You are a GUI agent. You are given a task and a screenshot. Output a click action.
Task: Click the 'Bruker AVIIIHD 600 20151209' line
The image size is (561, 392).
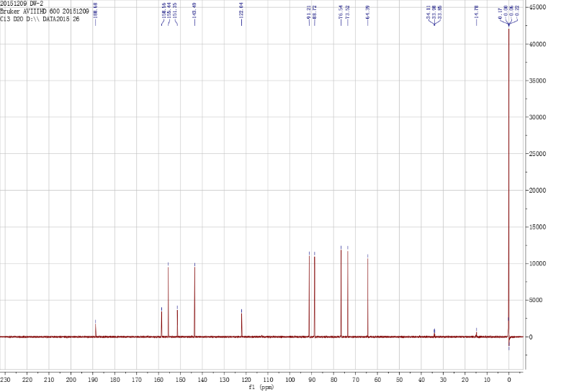pyautogui.click(x=45, y=12)
